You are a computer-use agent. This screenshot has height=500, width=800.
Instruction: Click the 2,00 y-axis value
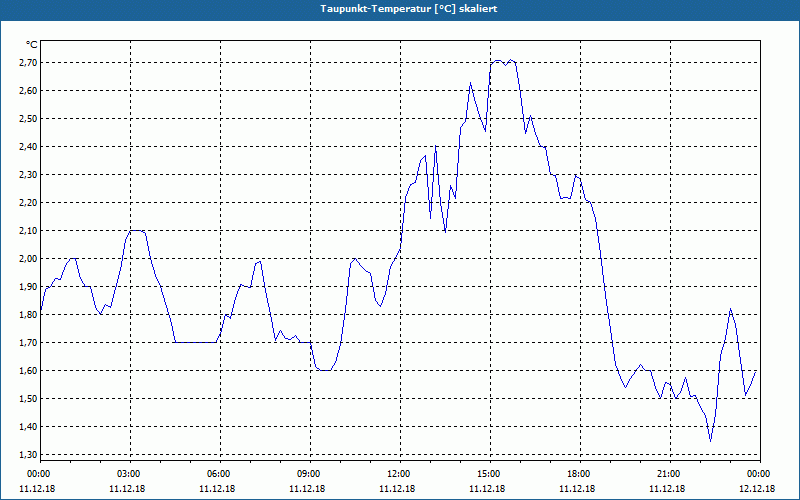(x=28, y=259)
